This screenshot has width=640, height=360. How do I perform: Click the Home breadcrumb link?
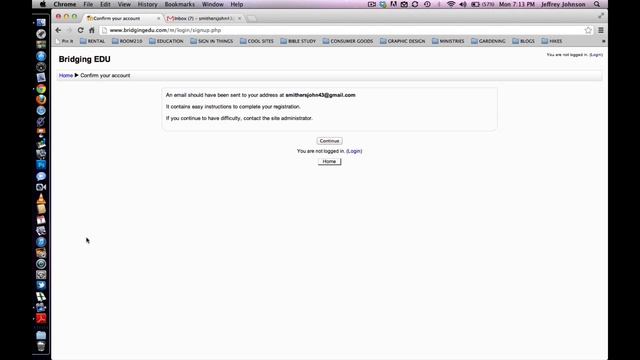pos(66,76)
